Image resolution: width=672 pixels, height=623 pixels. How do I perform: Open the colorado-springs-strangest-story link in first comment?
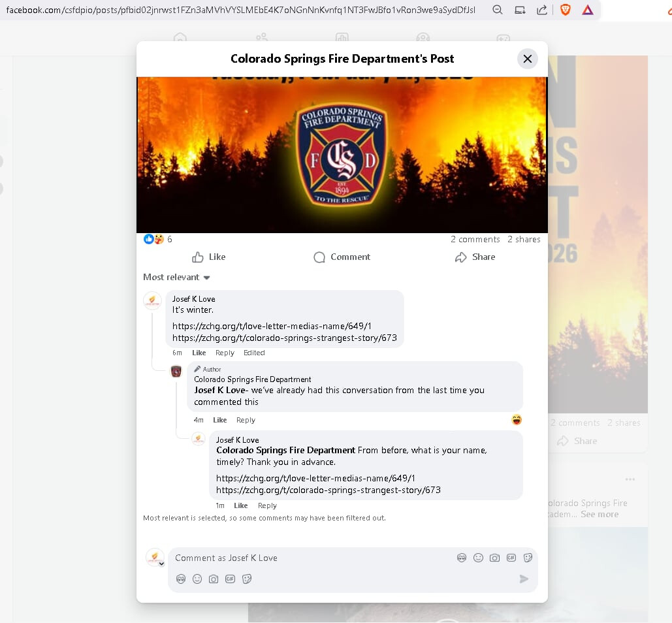point(284,338)
